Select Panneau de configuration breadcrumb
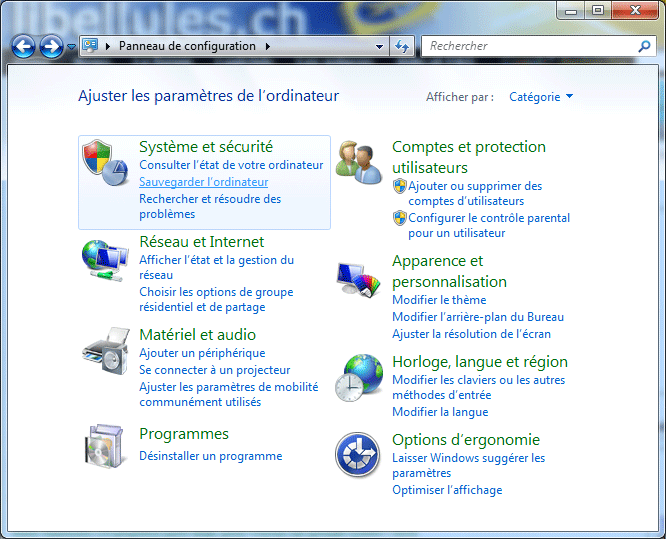Viewport: 666px width, 539px height. tap(187, 46)
